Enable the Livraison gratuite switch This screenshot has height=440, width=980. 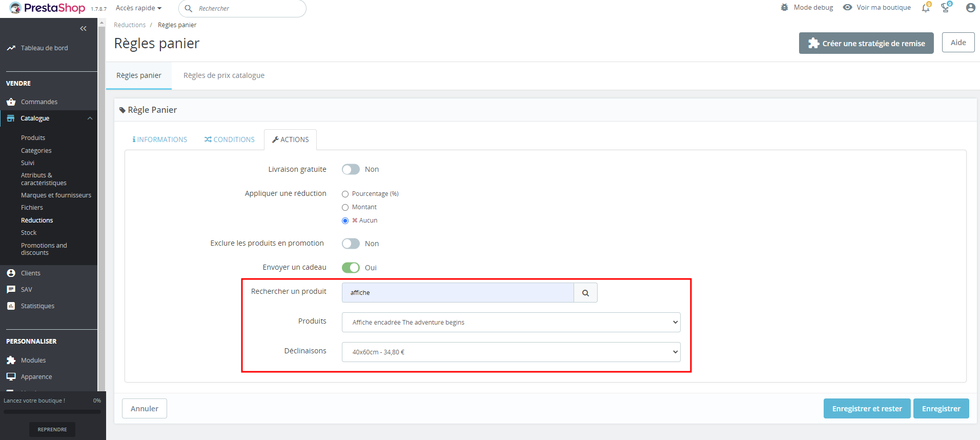[351, 169]
